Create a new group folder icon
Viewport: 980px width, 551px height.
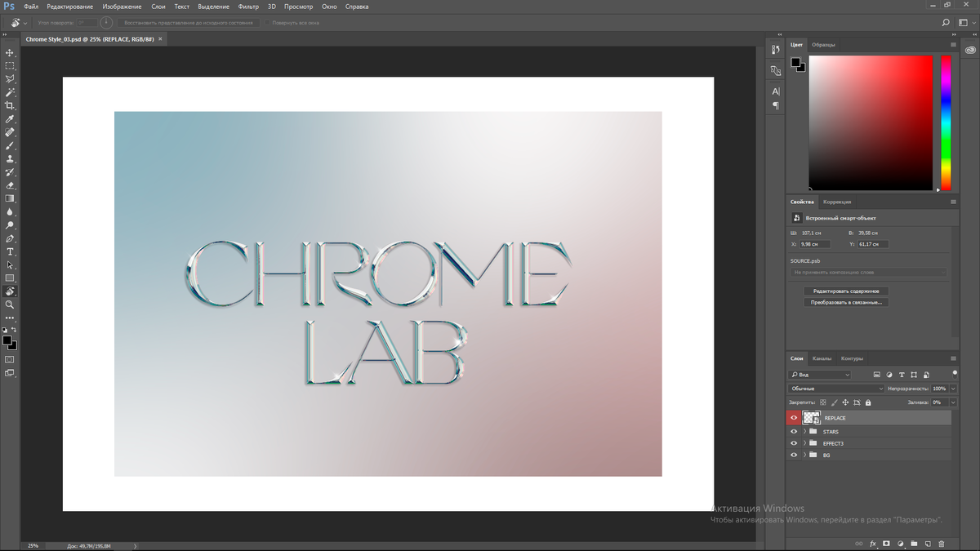point(914,544)
